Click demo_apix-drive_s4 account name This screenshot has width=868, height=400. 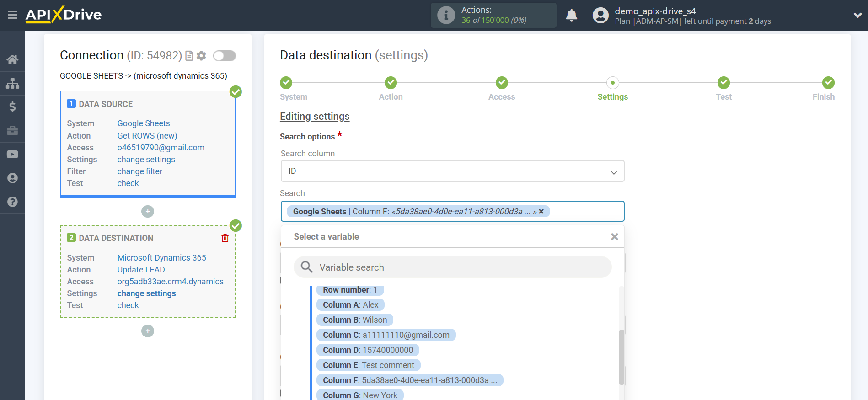coord(655,11)
